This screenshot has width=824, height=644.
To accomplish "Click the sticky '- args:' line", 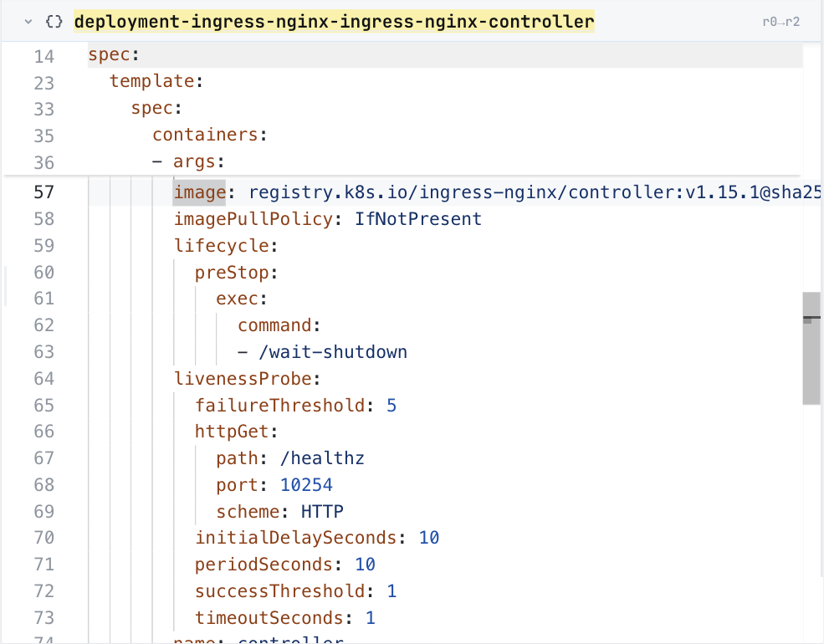I will [188, 161].
